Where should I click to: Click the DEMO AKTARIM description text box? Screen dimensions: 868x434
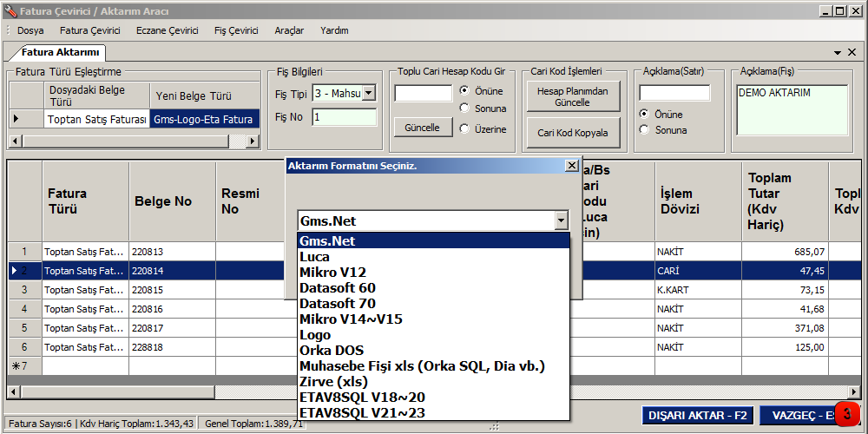coord(792,110)
